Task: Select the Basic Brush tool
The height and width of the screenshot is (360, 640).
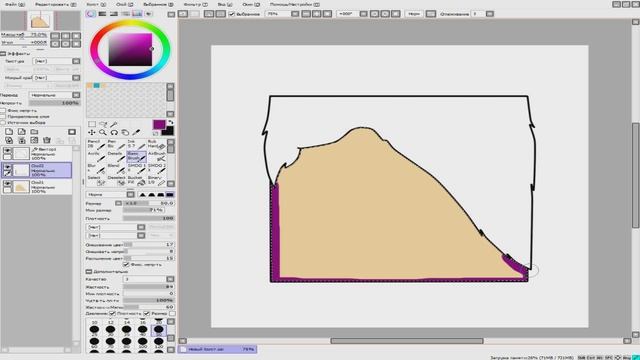Action: click(x=136, y=156)
